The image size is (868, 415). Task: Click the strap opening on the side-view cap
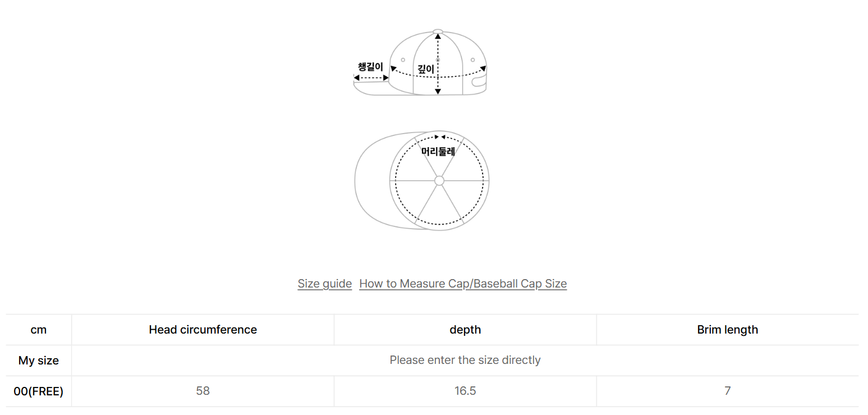[x=479, y=83]
